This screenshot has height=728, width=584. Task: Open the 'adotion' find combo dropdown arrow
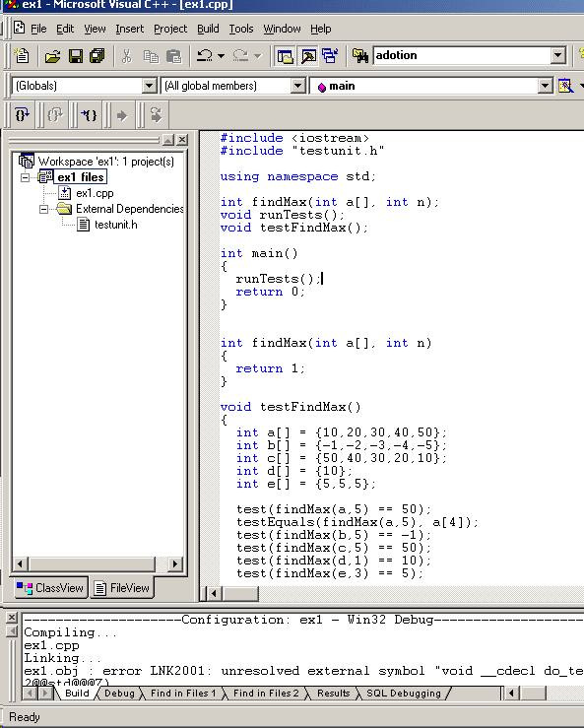pyautogui.click(x=558, y=56)
